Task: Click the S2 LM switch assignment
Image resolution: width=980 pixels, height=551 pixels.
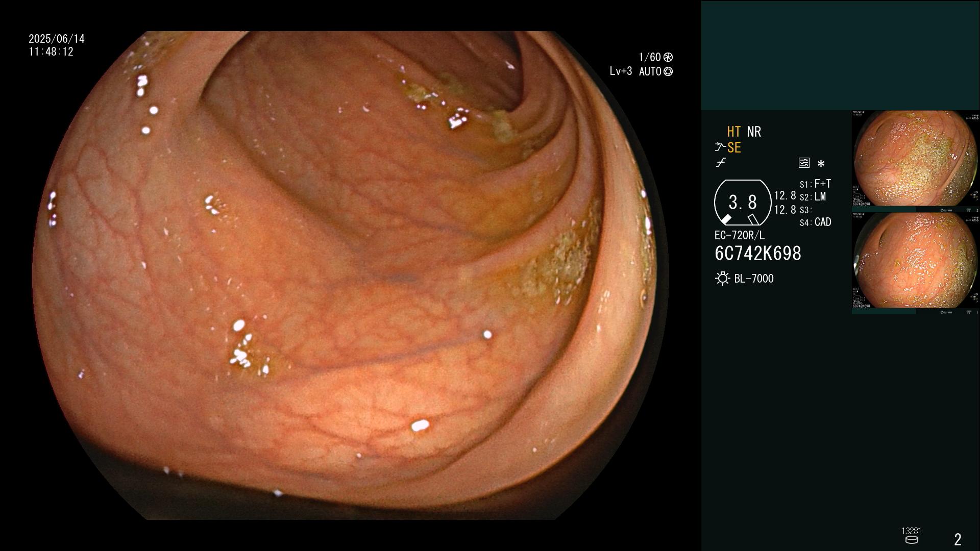Action: 813,196
